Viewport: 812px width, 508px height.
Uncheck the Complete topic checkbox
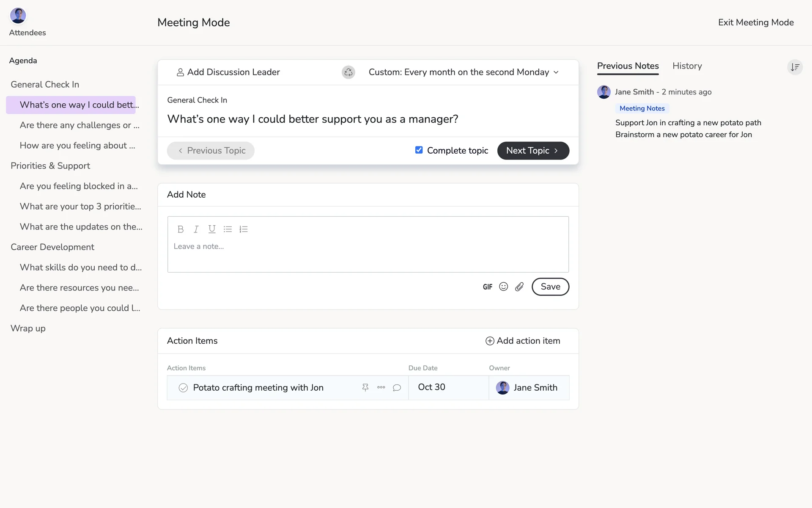(419, 150)
